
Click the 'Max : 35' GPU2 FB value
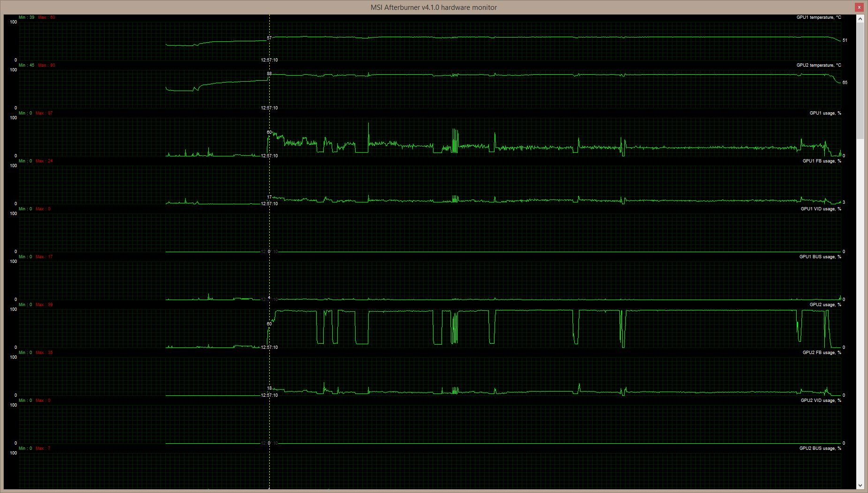(44, 353)
